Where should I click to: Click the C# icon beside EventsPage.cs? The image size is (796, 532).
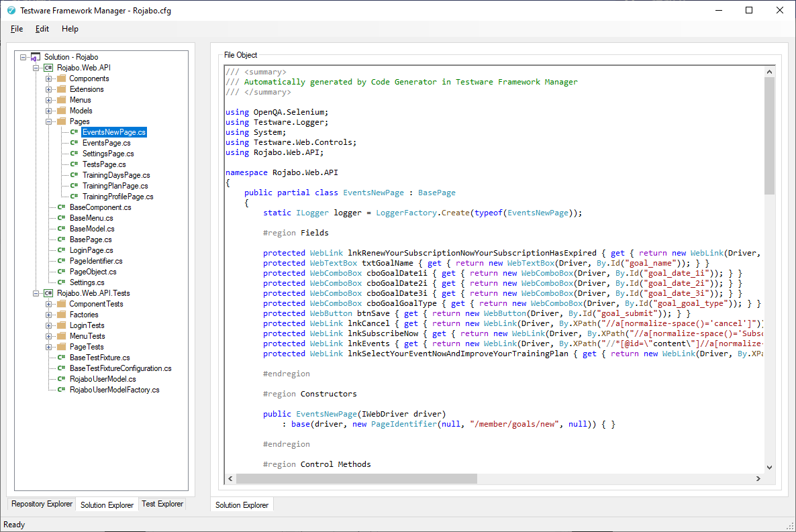pyautogui.click(x=74, y=143)
